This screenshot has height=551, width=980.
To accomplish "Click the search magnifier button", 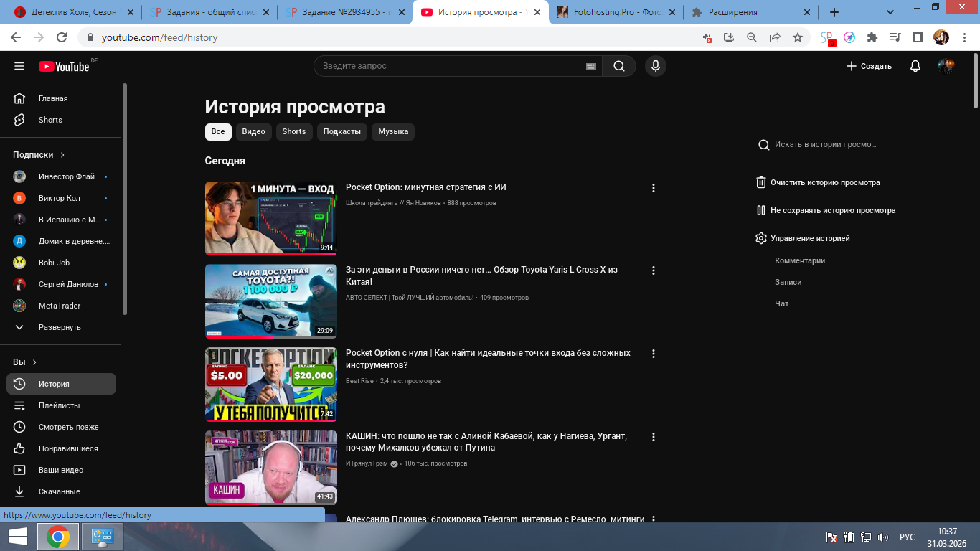I will pos(618,66).
